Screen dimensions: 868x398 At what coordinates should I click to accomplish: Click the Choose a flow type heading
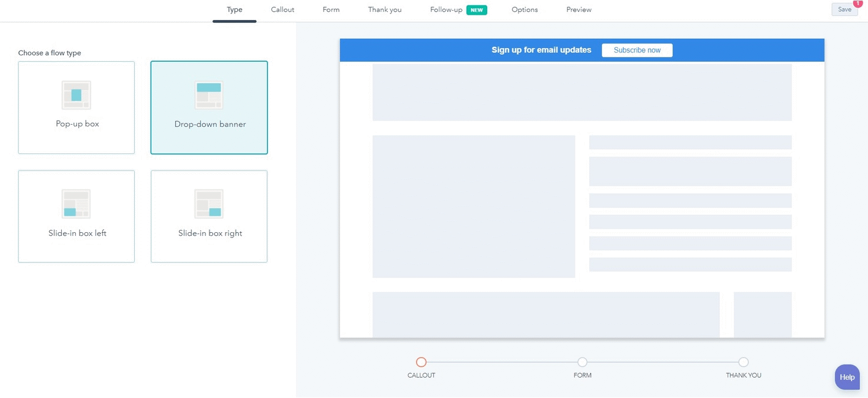[49, 53]
